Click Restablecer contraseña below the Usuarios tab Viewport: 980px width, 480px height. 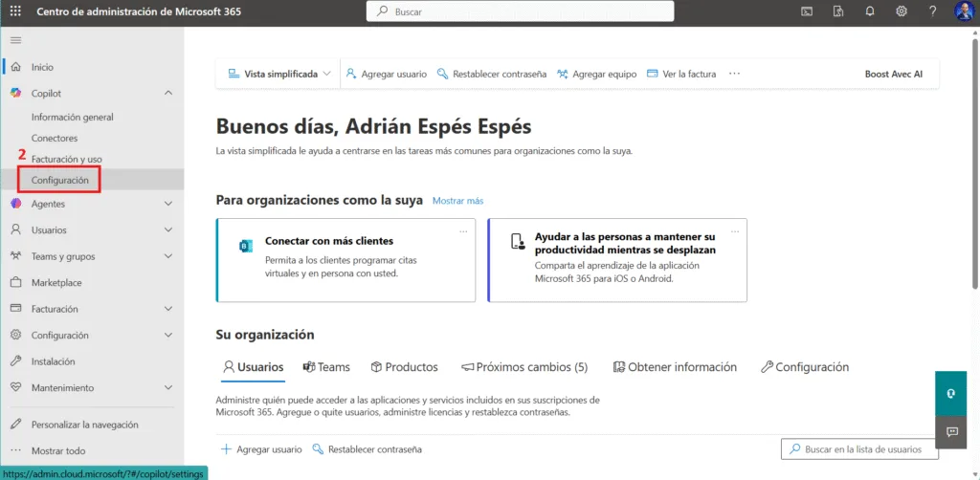(x=367, y=449)
